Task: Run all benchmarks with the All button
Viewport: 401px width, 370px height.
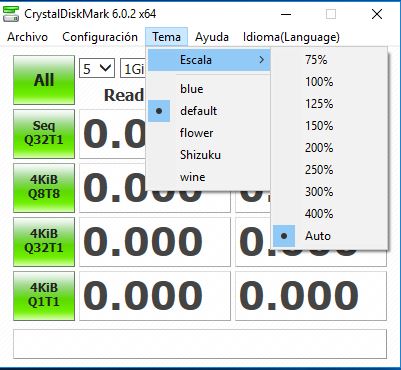Action: (44, 80)
